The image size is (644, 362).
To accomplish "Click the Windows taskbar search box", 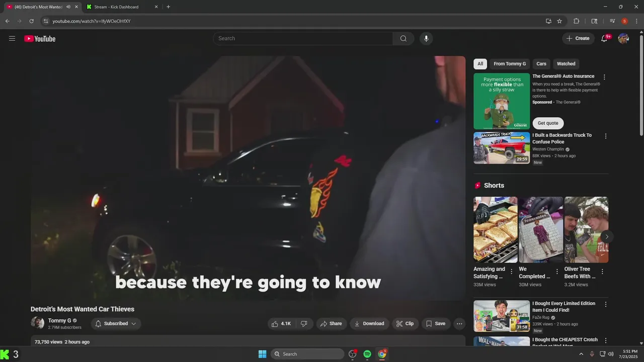I will [307, 354].
